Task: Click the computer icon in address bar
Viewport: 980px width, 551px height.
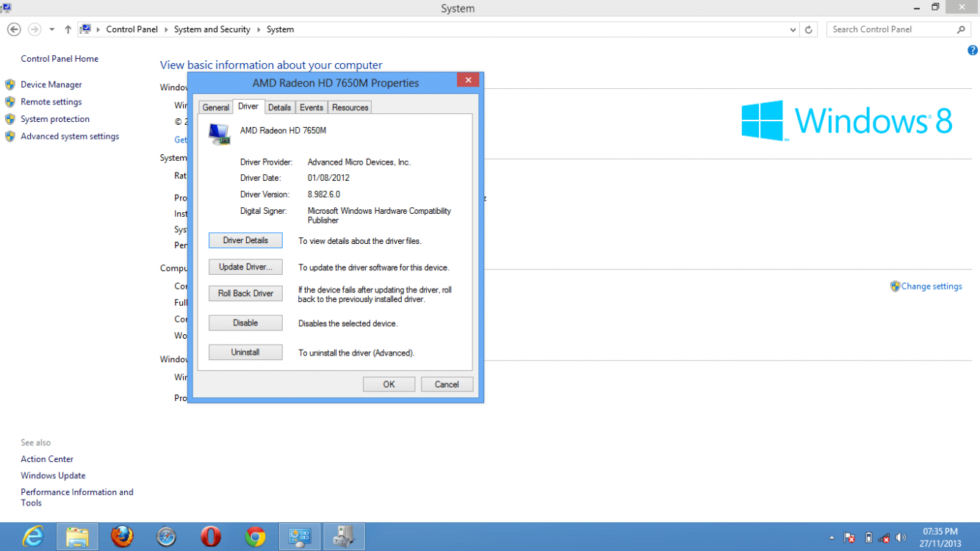Action: (x=86, y=29)
